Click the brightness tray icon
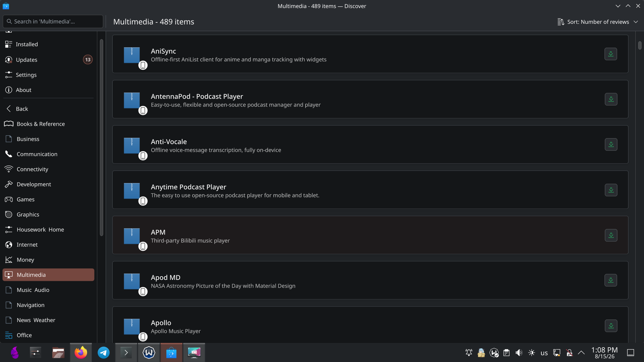 532,353
